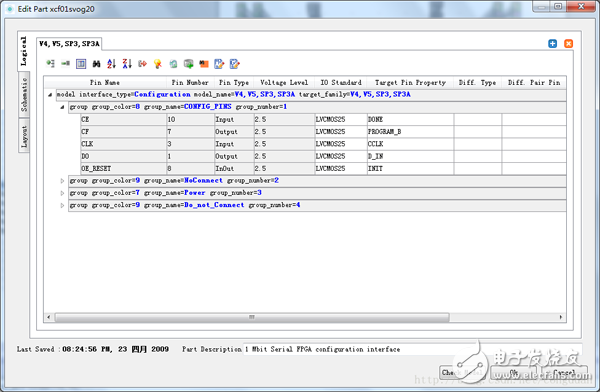Image resolution: width=600 pixels, height=392 pixels.
Task: Click the scrollbar left arrow
Action: click(x=49, y=317)
